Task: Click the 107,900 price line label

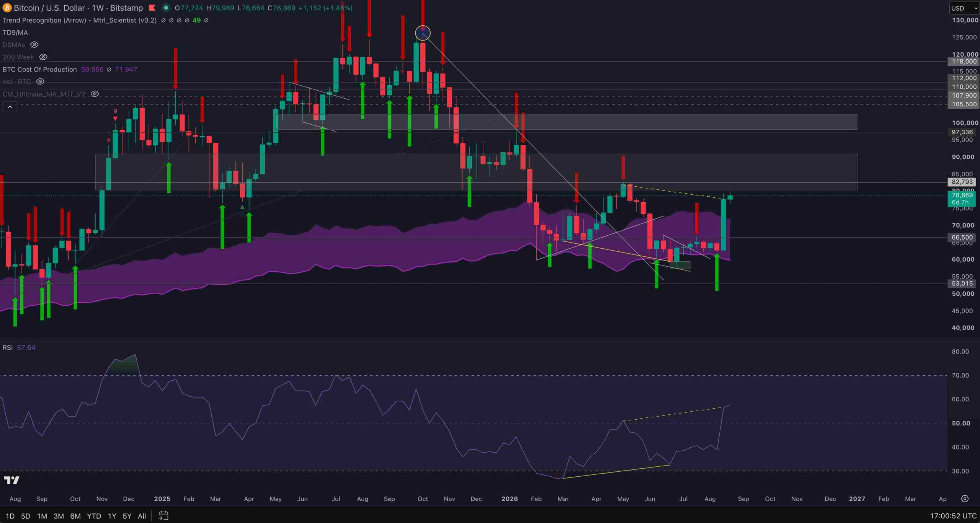Action: (x=964, y=96)
